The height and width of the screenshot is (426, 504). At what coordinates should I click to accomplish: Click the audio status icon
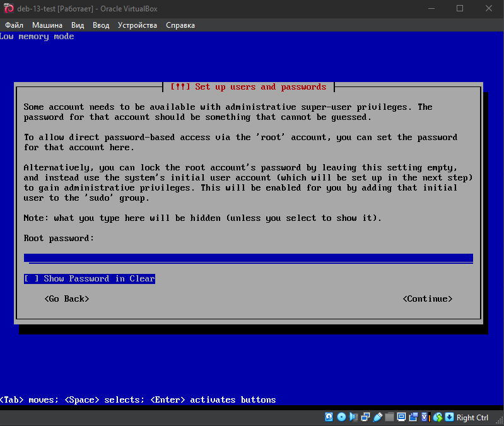click(353, 417)
